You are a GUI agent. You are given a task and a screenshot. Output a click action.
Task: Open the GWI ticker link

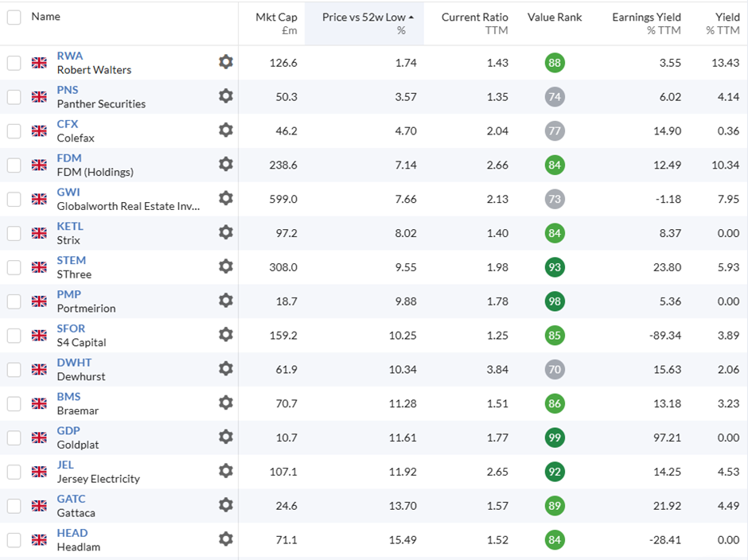pos(68,192)
